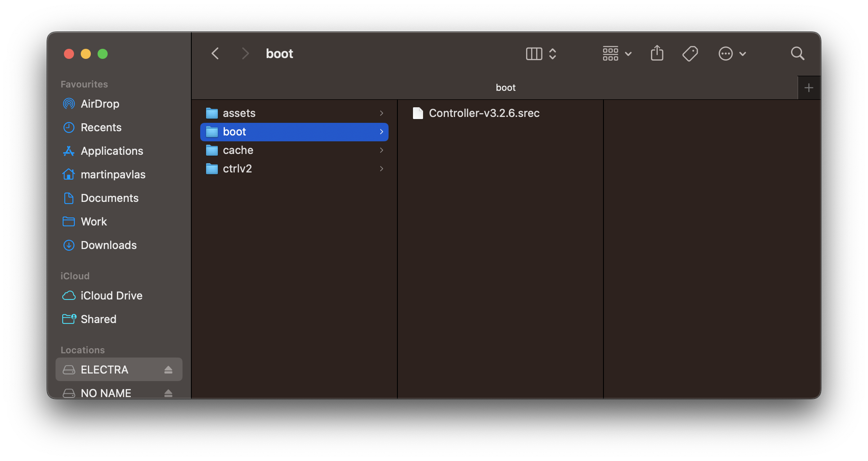
Task: Open Recents from the sidebar
Action: coord(101,127)
